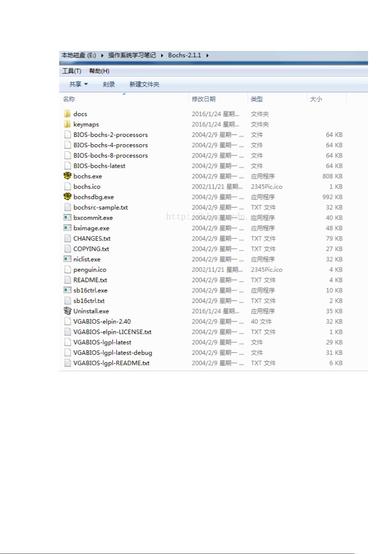Click the Uninstall.exe icon

tap(67, 311)
